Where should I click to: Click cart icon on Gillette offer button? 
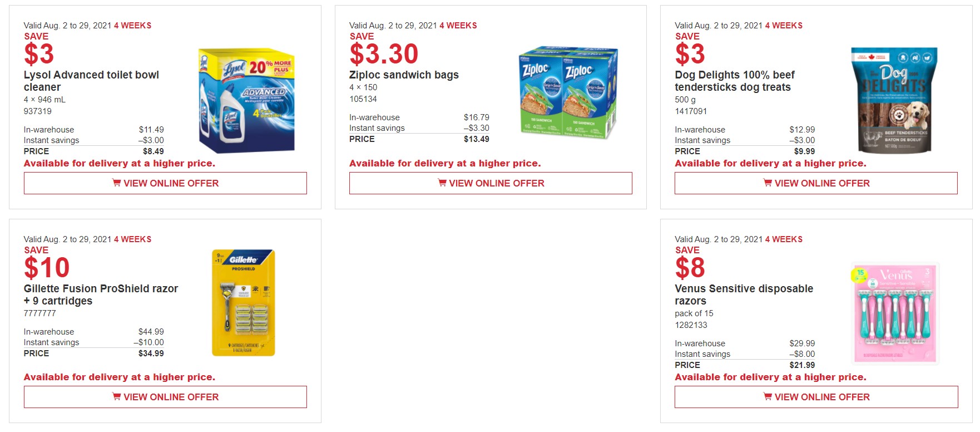(x=117, y=396)
